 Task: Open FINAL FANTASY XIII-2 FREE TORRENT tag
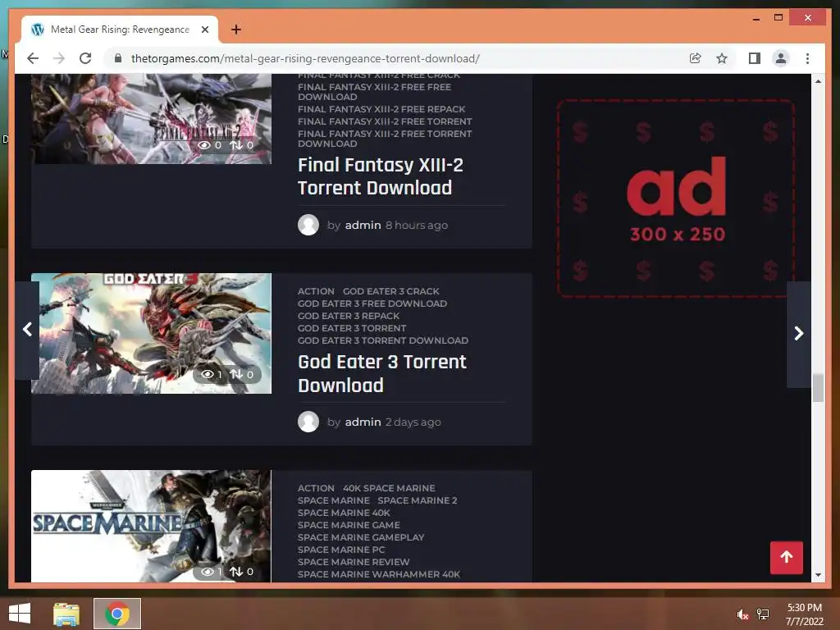pyautogui.click(x=385, y=121)
